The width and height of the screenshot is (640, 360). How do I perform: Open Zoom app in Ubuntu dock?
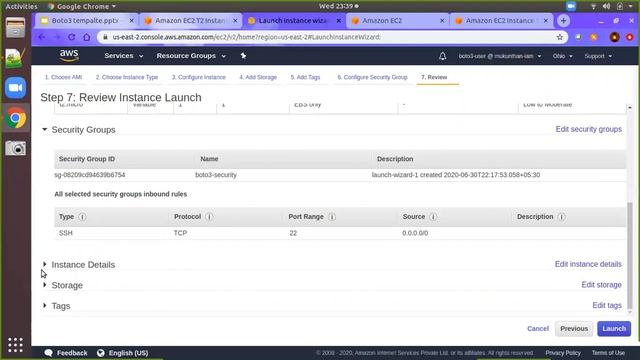16,88
